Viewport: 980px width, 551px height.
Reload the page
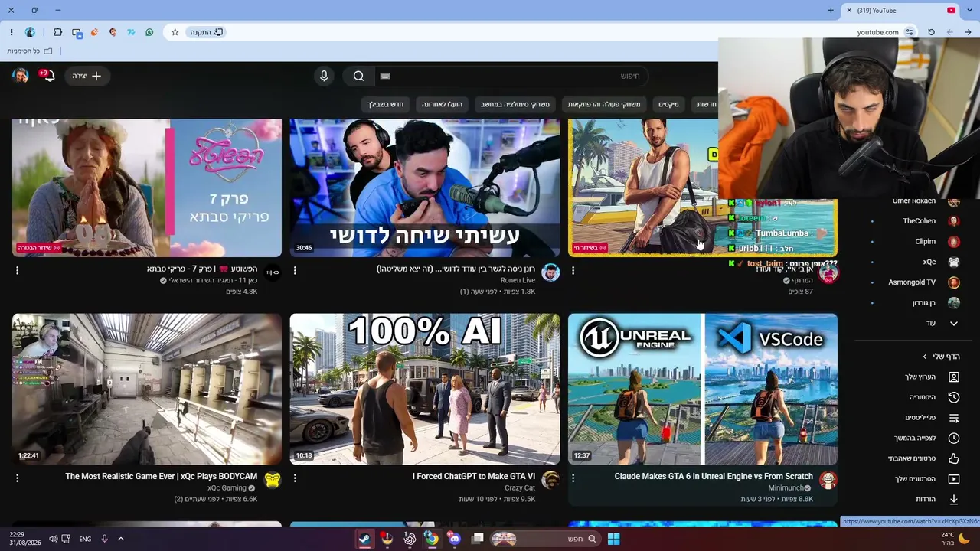click(931, 32)
